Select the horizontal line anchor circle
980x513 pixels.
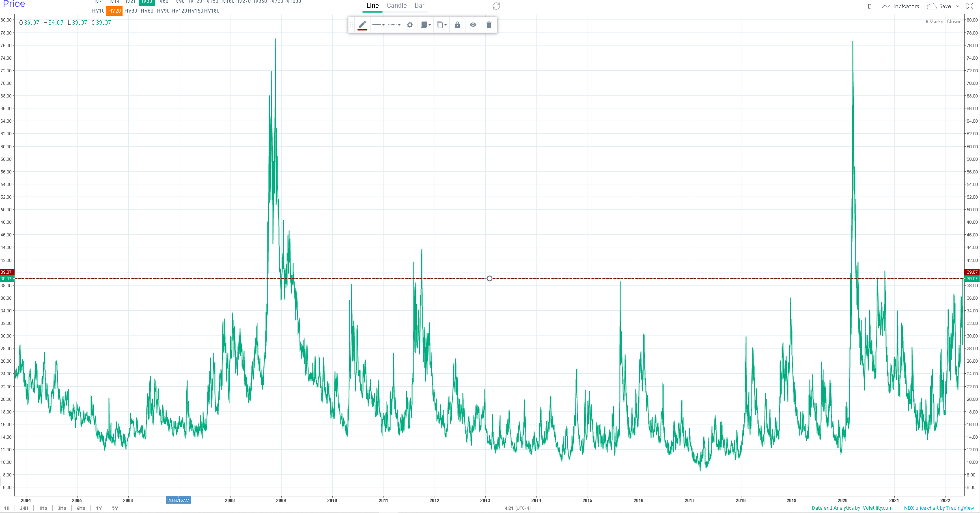click(489, 278)
